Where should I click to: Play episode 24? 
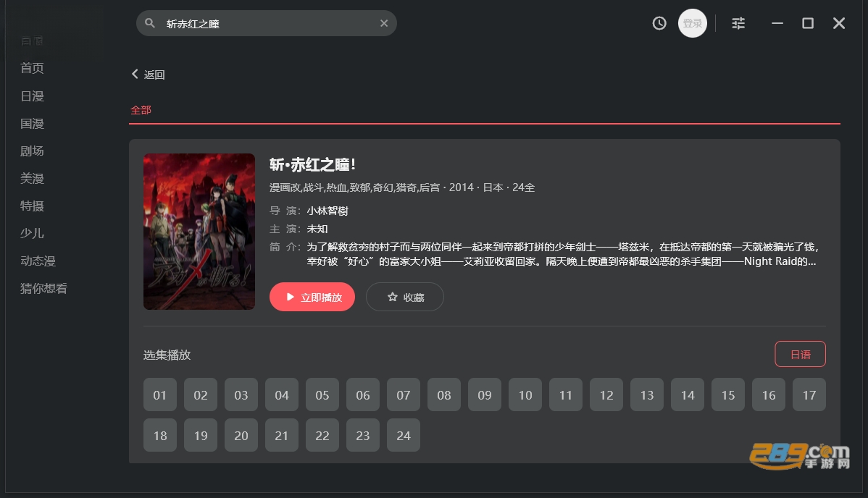pyautogui.click(x=404, y=436)
